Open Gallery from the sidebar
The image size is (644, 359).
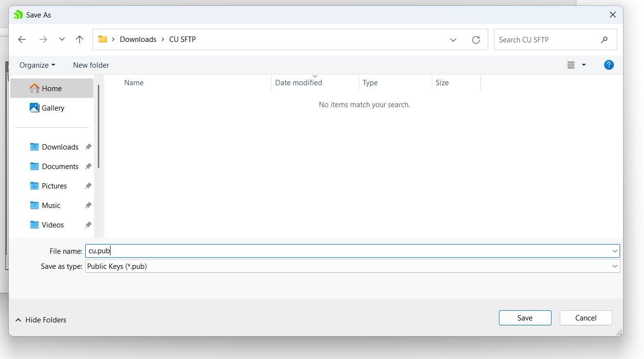[x=52, y=108]
